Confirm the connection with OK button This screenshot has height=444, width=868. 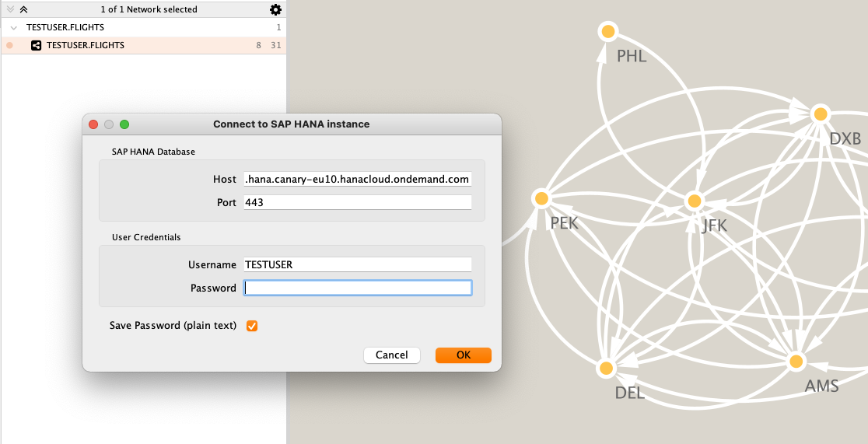point(464,355)
